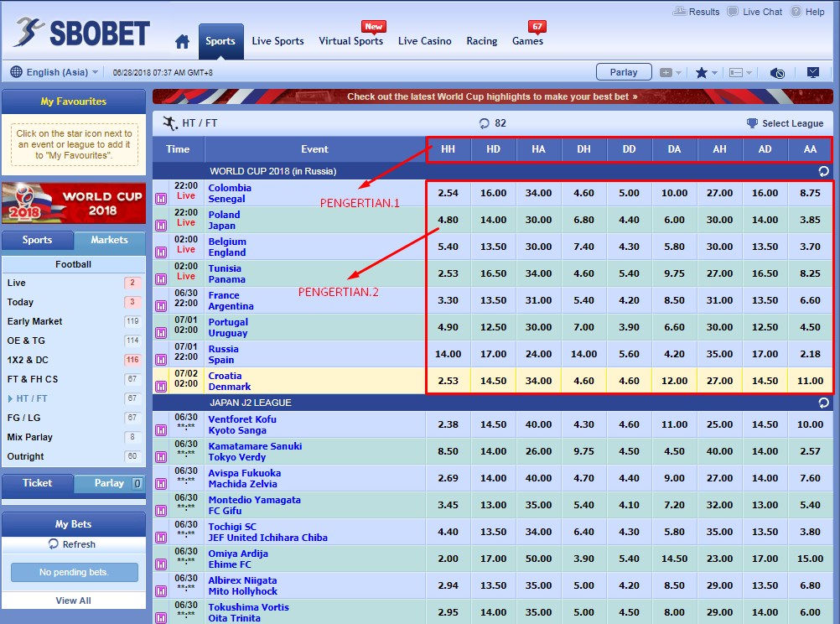Select FG / LG market
Viewport: 840px width, 624px height.
[74, 418]
